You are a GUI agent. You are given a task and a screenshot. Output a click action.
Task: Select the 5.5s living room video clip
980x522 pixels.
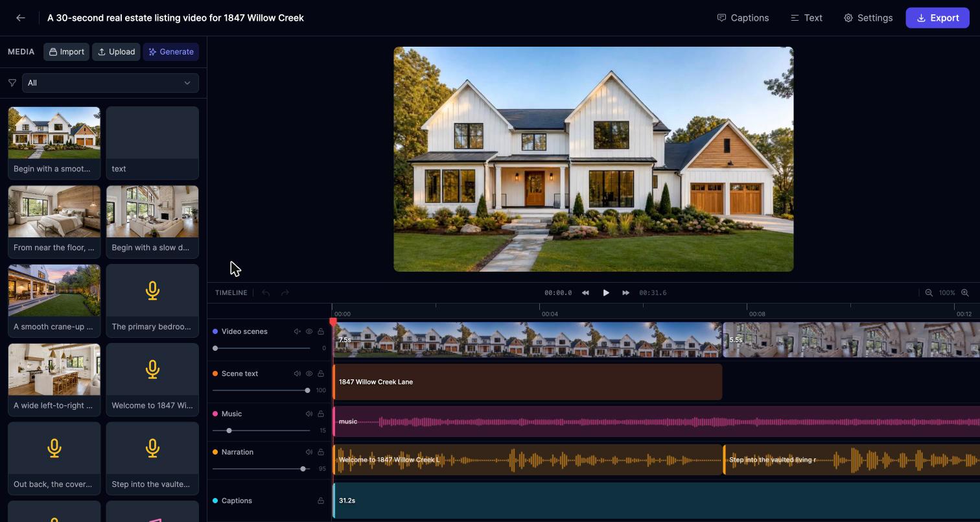point(852,340)
